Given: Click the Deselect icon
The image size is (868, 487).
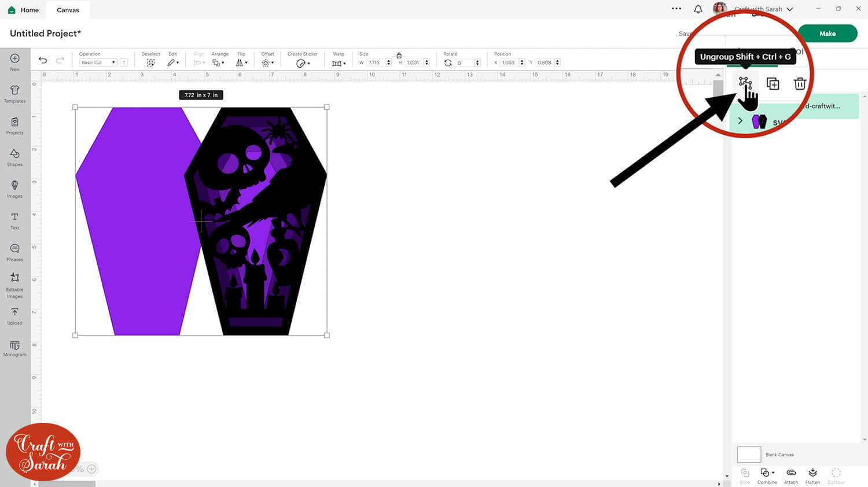Looking at the screenshot, I should [x=150, y=62].
